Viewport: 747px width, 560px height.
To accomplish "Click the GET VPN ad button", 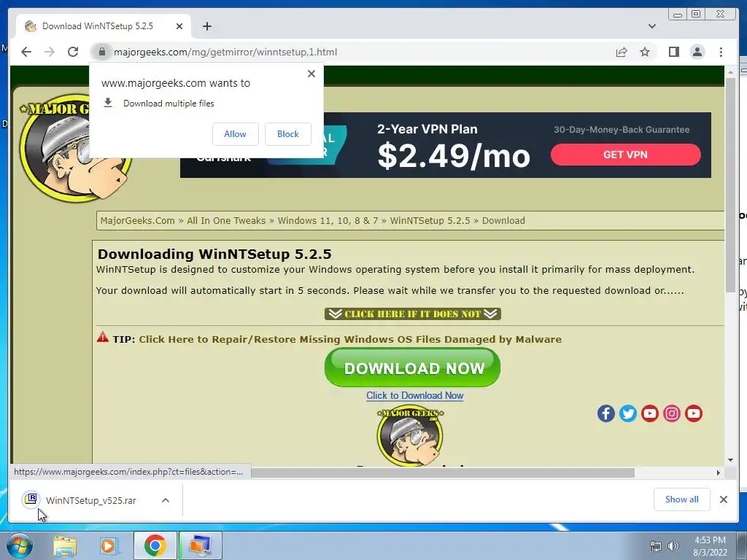I will coord(625,155).
